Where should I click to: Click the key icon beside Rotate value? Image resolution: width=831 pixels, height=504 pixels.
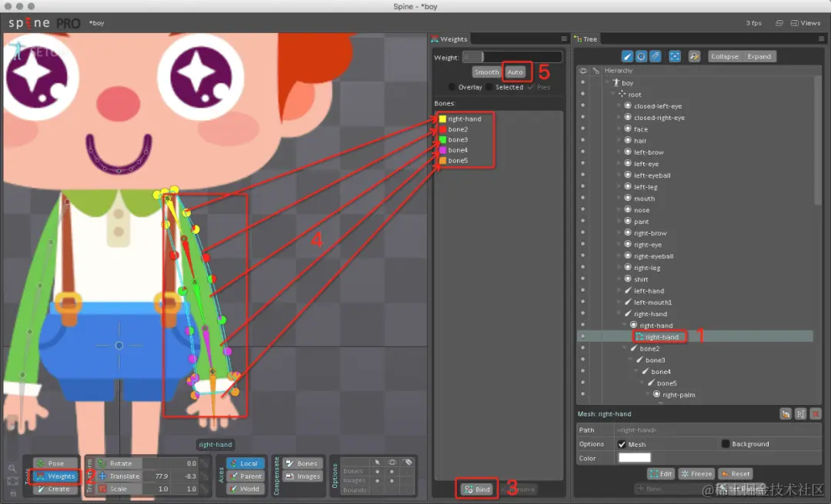[x=205, y=464]
